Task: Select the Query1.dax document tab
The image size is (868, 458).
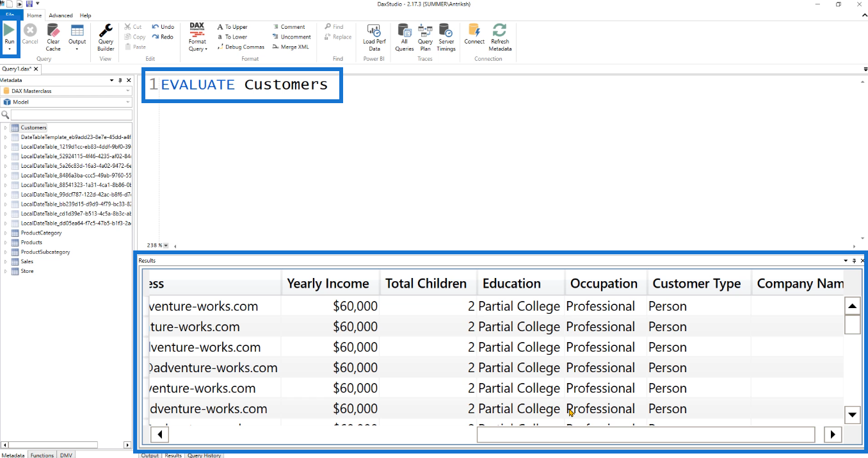Action: tap(17, 69)
